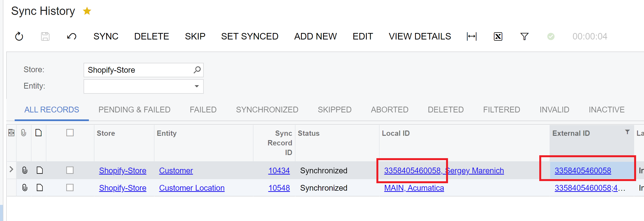Click the SET SYNCED button
The image size is (644, 221).
coord(250,37)
